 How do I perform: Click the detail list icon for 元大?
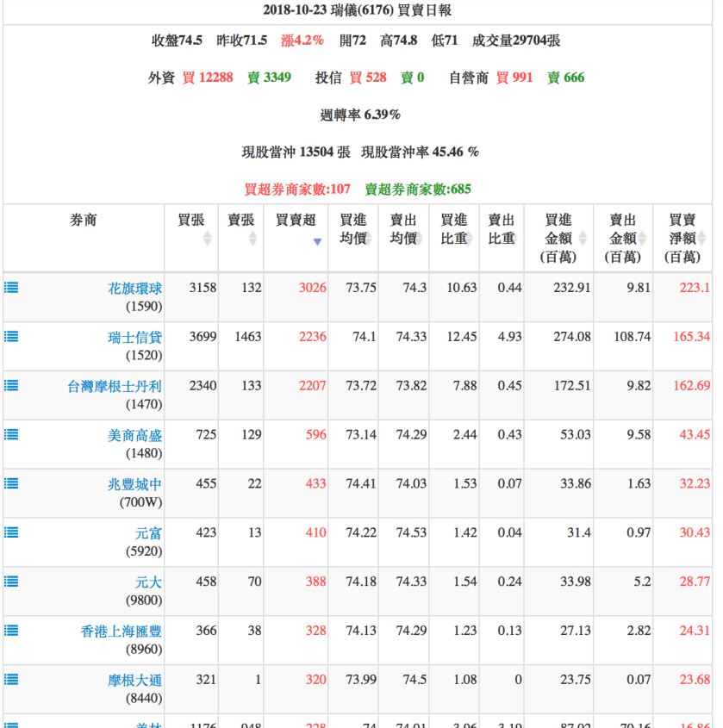coord(10,582)
